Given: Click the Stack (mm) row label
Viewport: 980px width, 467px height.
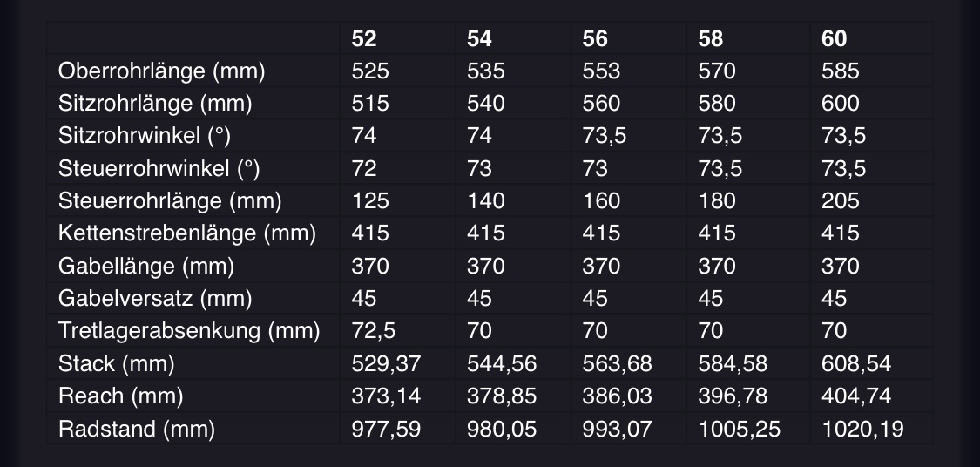Looking at the screenshot, I should [x=116, y=364].
